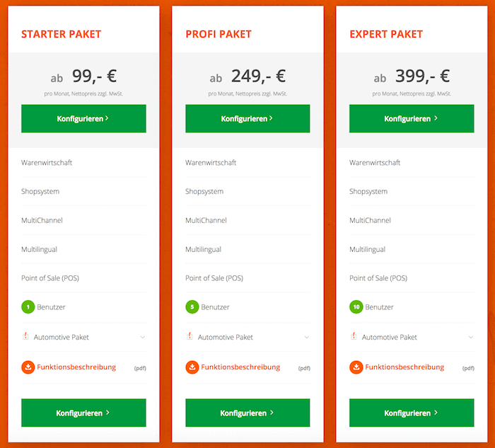Open Funktionsbeschreibung pdf link in Profi Paket
495x448 pixels.
[x=240, y=367]
